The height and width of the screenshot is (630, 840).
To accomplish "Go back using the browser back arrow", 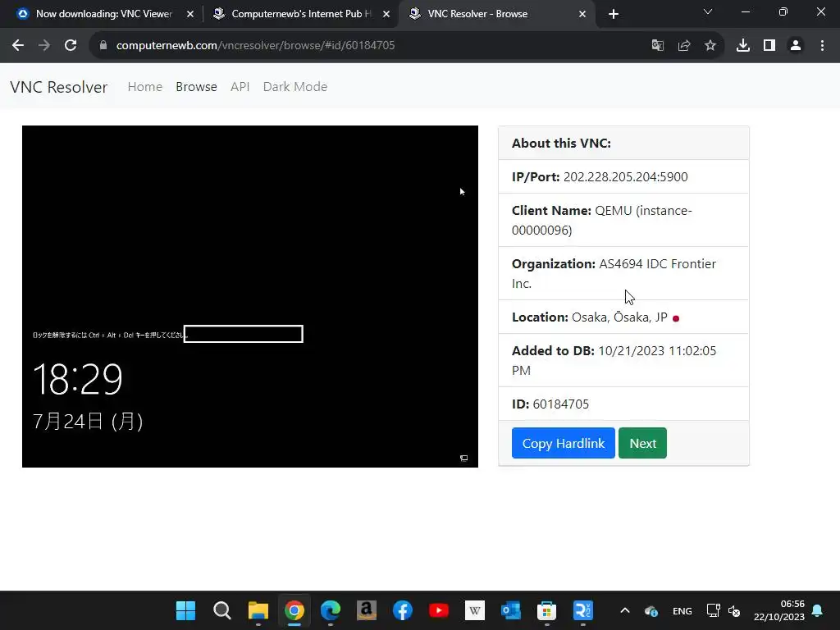I will [x=18, y=46].
